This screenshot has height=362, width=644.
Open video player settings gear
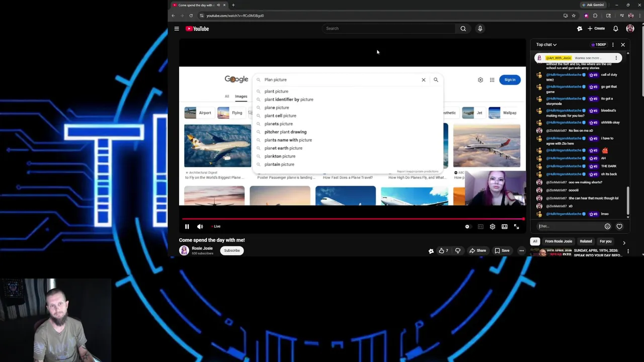tap(492, 227)
